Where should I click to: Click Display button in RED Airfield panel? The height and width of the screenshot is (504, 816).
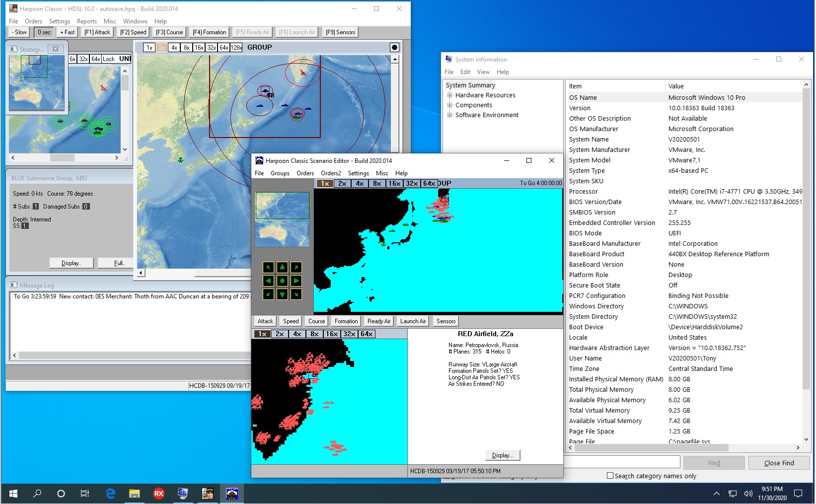502,455
